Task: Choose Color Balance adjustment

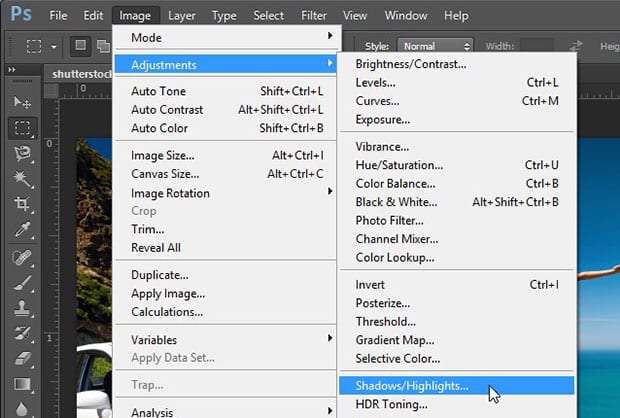Action: (456, 183)
